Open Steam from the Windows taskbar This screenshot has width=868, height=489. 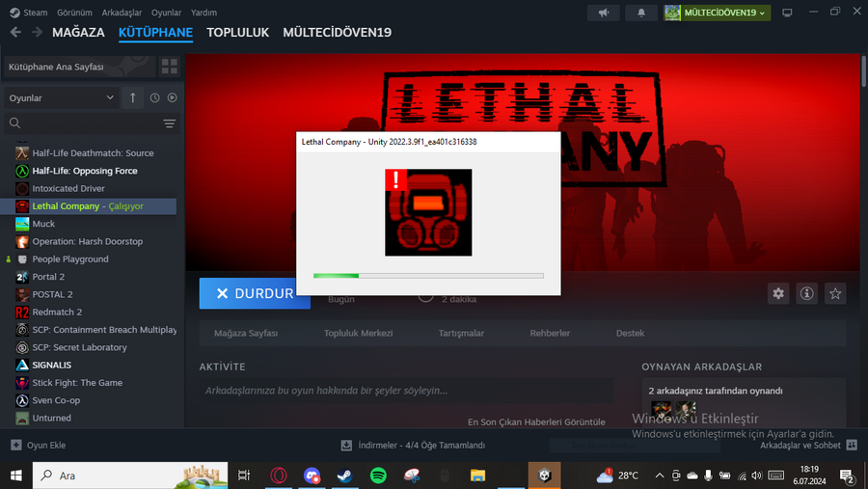click(345, 475)
